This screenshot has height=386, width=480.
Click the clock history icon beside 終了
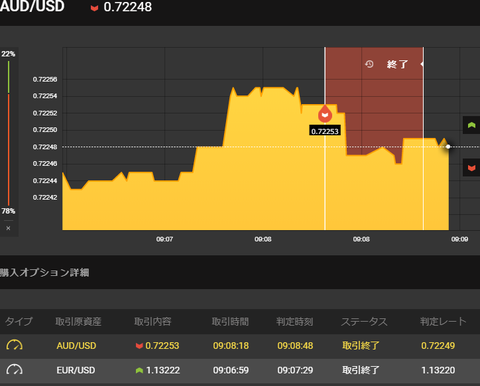369,64
